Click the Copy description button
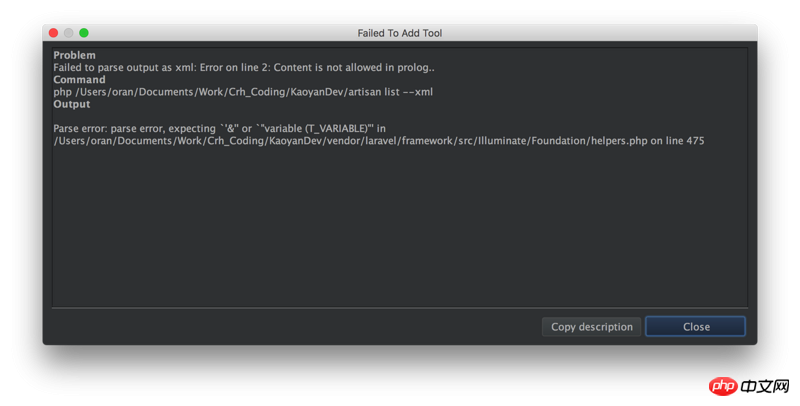Image resolution: width=800 pixels, height=406 pixels. click(592, 327)
